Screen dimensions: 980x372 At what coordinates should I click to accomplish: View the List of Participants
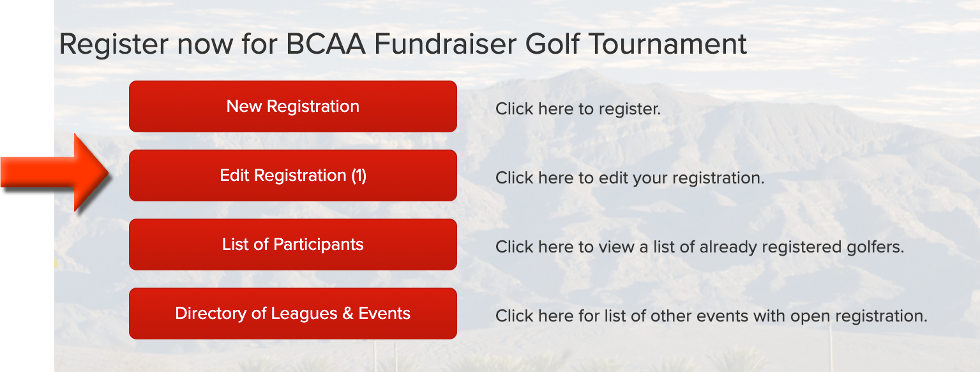[293, 244]
